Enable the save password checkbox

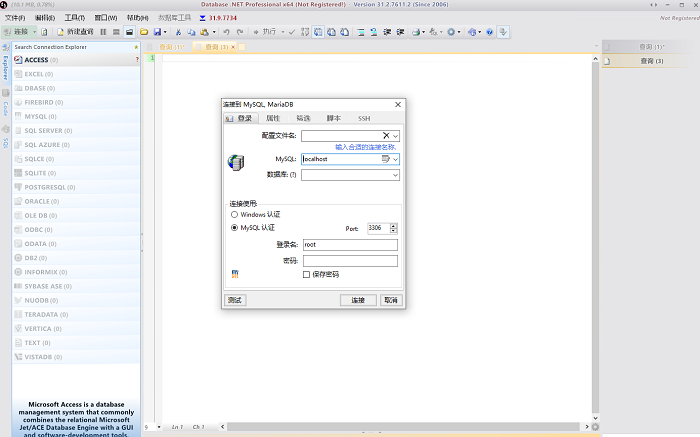pyautogui.click(x=306, y=275)
